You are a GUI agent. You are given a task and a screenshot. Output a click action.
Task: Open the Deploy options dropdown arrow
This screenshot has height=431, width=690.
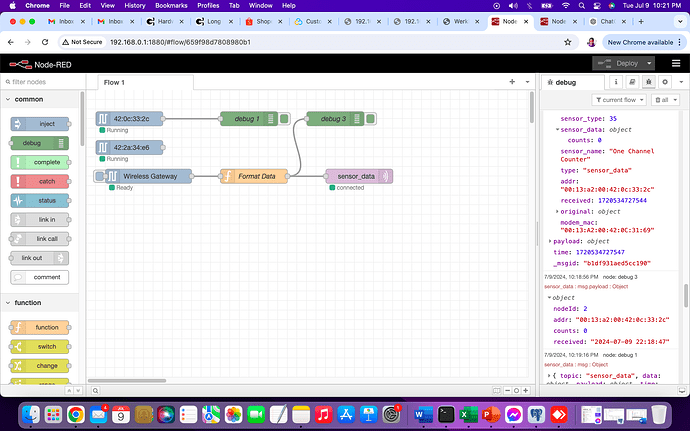[x=651, y=63]
